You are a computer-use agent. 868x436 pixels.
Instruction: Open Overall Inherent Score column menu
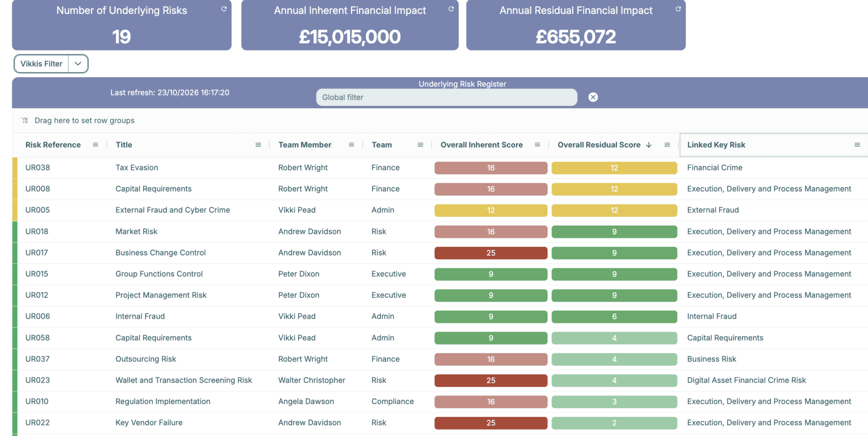click(537, 145)
